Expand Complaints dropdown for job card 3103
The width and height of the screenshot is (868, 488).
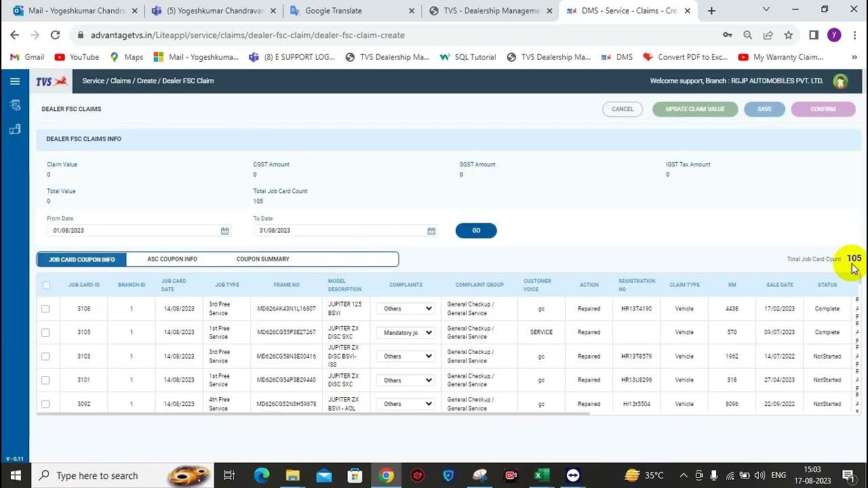[406, 357]
